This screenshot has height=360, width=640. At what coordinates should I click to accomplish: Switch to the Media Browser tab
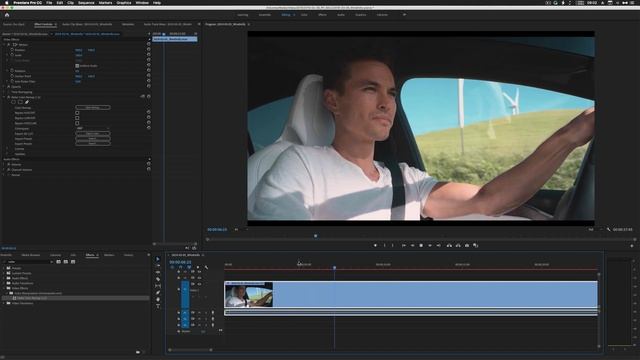pyautogui.click(x=31, y=255)
